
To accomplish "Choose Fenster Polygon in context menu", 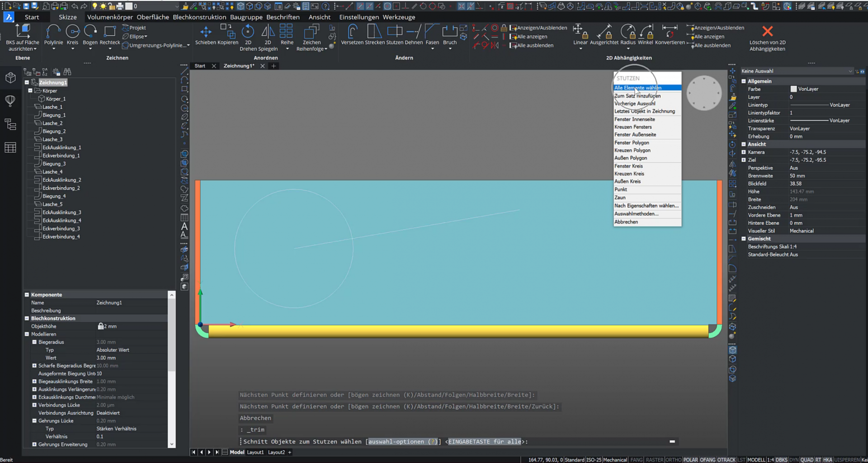I will (x=632, y=143).
